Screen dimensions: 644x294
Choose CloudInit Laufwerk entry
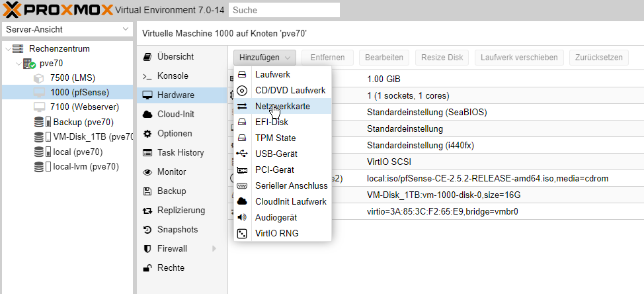tap(282, 201)
